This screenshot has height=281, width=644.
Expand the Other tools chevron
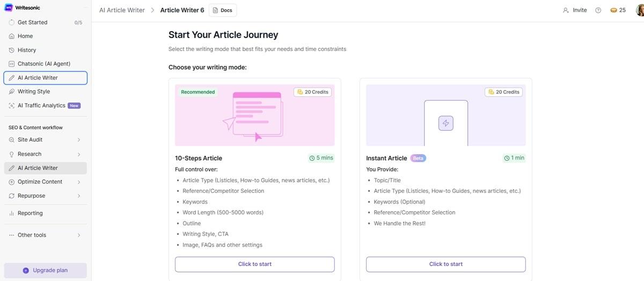[x=79, y=235]
